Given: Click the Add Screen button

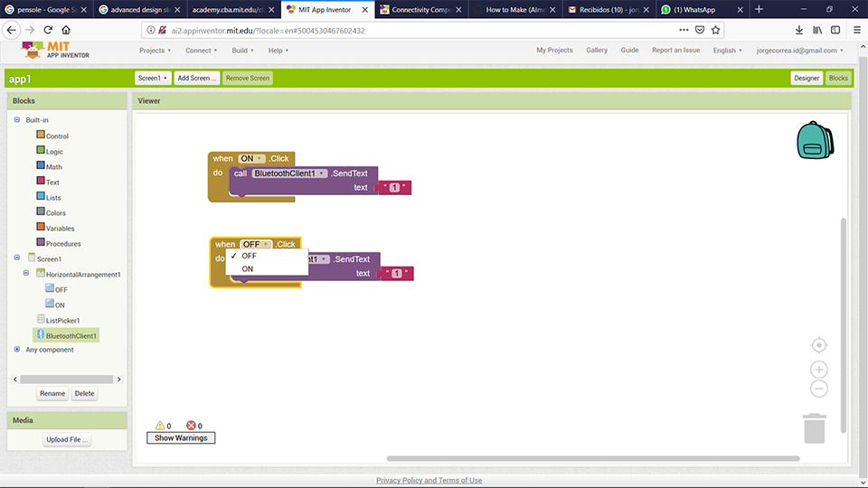Looking at the screenshot, I should point(196,78).
